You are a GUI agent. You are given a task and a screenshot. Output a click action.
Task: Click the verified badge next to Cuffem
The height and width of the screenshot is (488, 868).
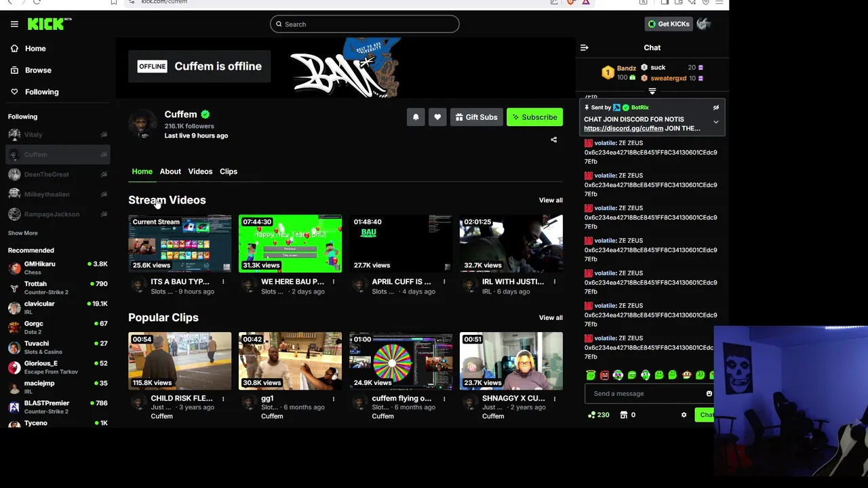[205, 115]
